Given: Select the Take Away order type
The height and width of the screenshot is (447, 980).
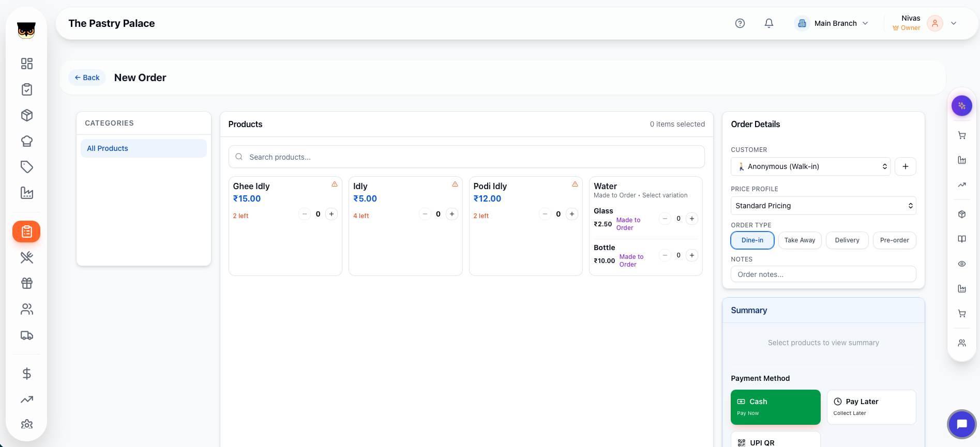Looking at the screenshot, I should [x=800, y=240].
